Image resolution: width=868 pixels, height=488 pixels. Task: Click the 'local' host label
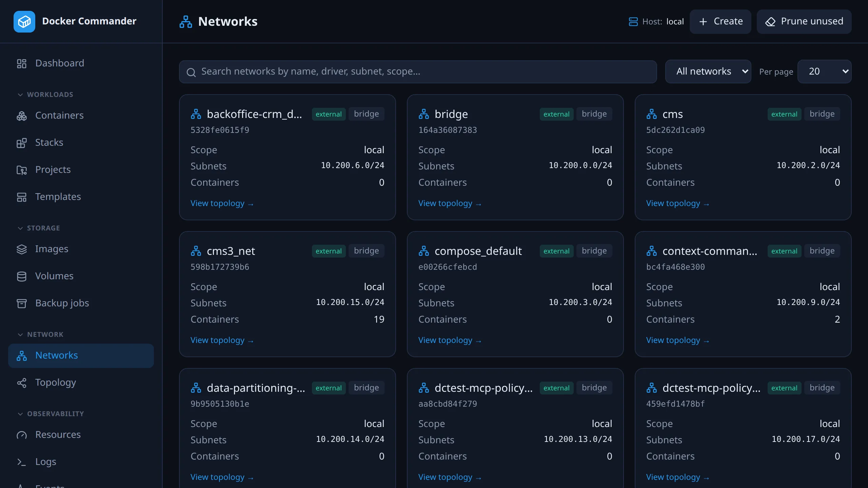point(675,22)
